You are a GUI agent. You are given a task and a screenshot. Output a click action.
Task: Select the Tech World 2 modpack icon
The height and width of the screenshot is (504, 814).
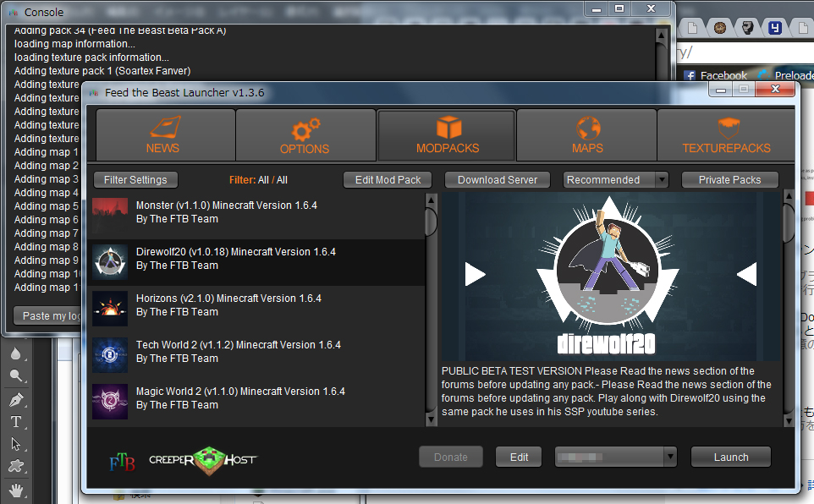(x=110, y=355)
